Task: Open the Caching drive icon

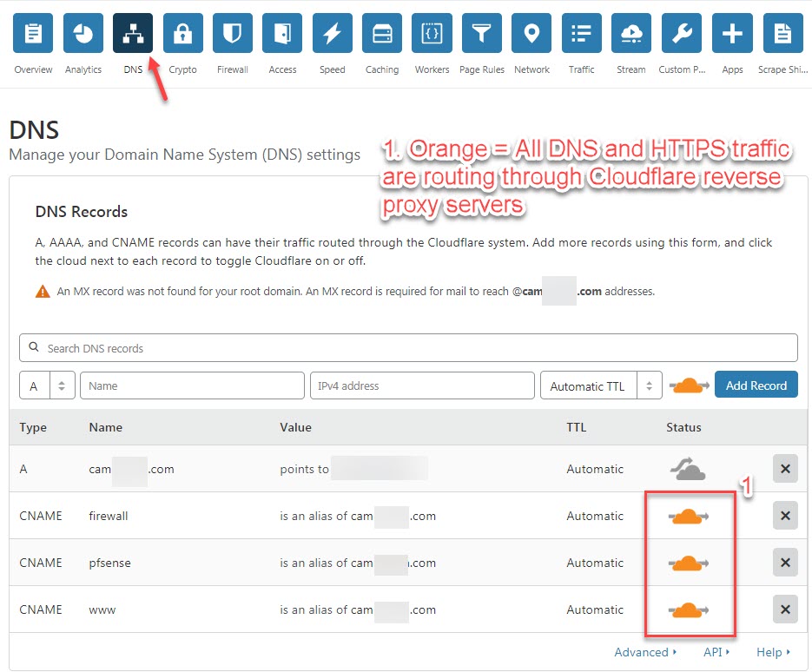Action: 382,33
